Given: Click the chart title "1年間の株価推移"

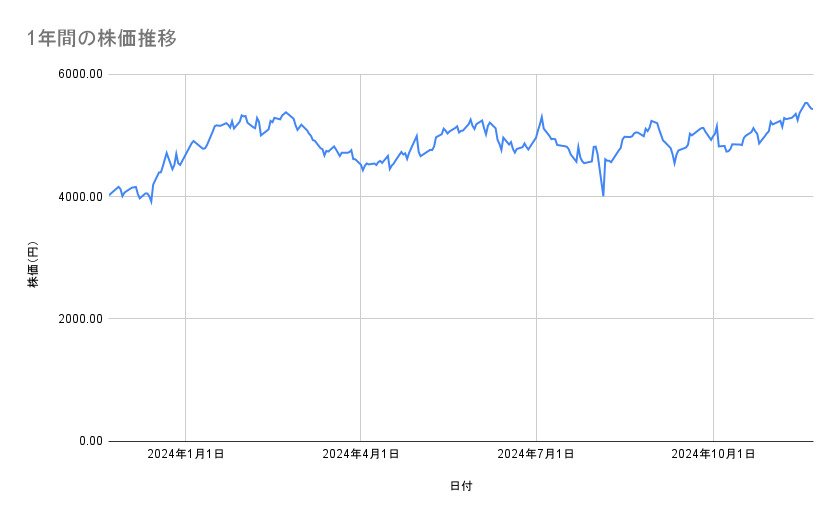Looking at the screenshot, I should [104, 38].
